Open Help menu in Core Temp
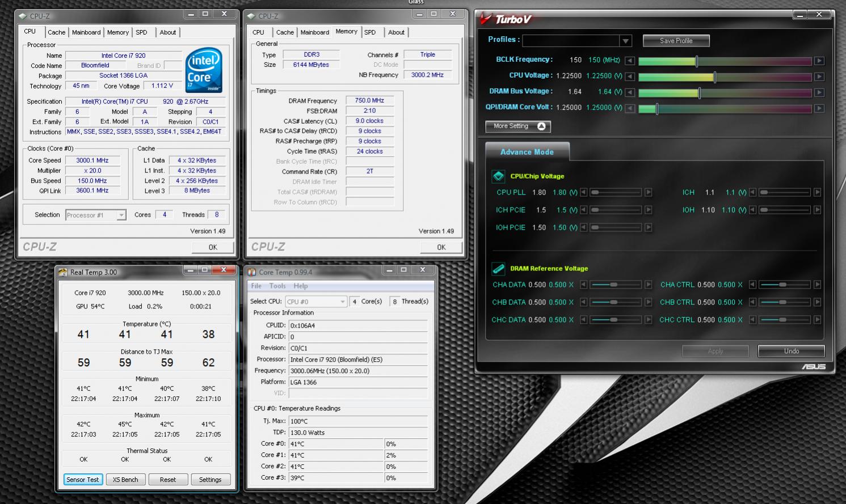846x504 pixels. coord(301,286)
